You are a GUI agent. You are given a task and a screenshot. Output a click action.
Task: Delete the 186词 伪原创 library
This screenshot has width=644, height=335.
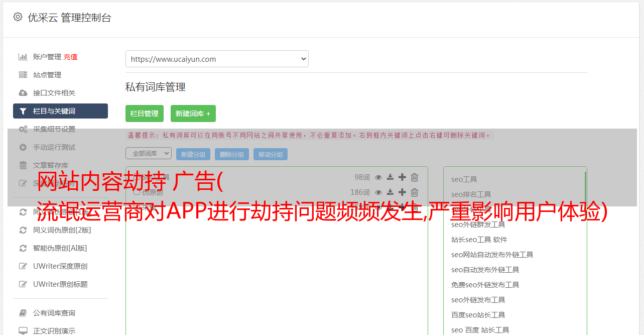(x=415, y=192)
